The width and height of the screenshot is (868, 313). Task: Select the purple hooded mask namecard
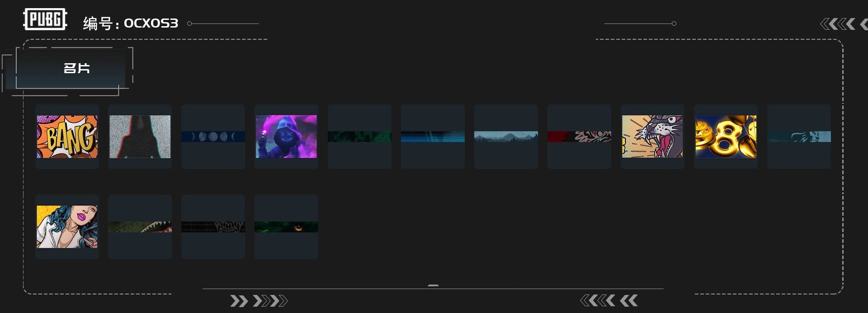coord(286,136)
